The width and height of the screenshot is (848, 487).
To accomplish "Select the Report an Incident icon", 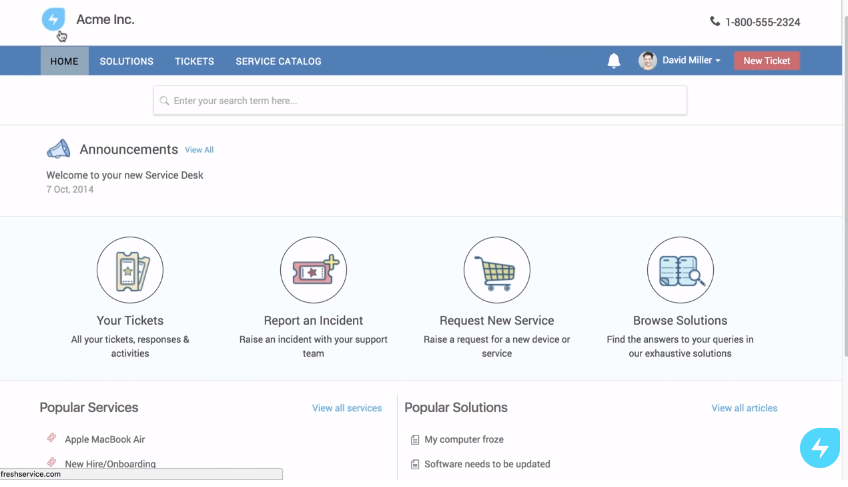I will pyautogui.click(x=313, y=269).
